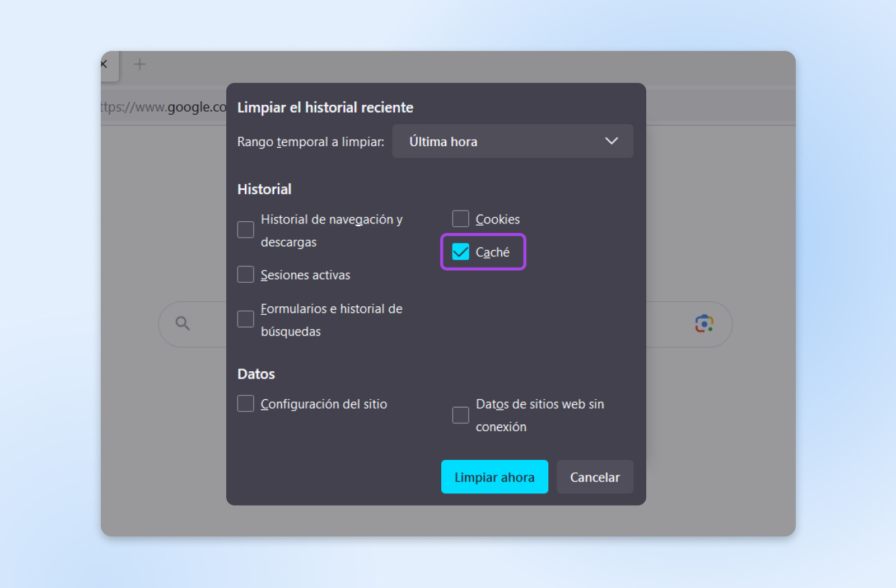This screenshot has width=896, height=588.
Task: Check 'Datos de sitios web sin conexión' box
Action: (460, 415)
